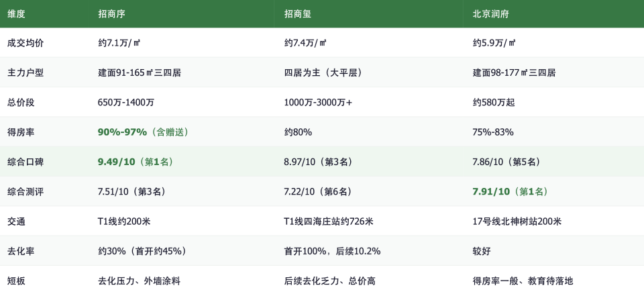The height and width of the screenshot is (294, 644).
Task: Select the 总价段 row label
Action: coord(21,103)
